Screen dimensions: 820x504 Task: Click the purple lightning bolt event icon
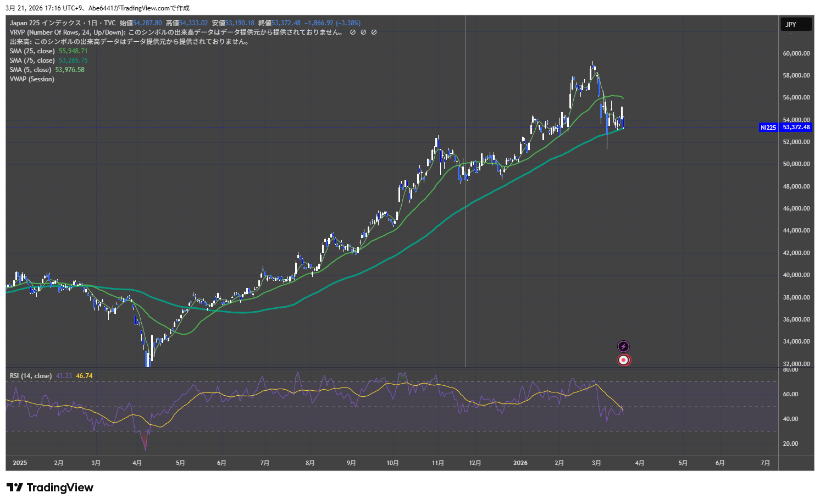(623, 346)
